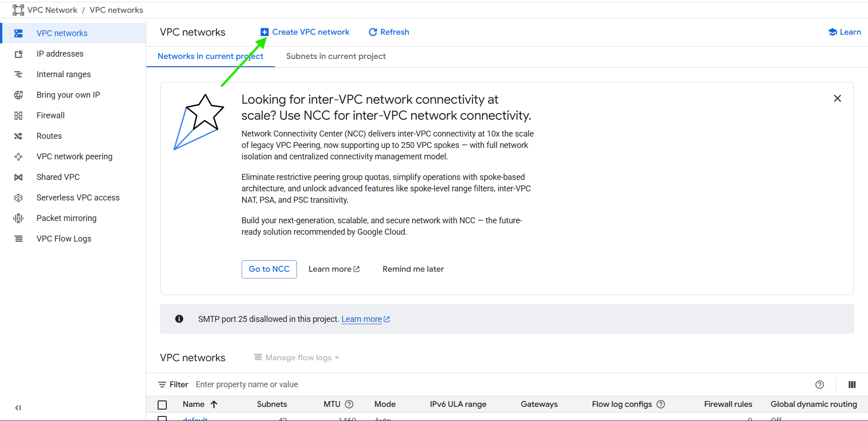Click Create VPC network
The height and width of the screenshot is (421, 868).
(305, 32)
